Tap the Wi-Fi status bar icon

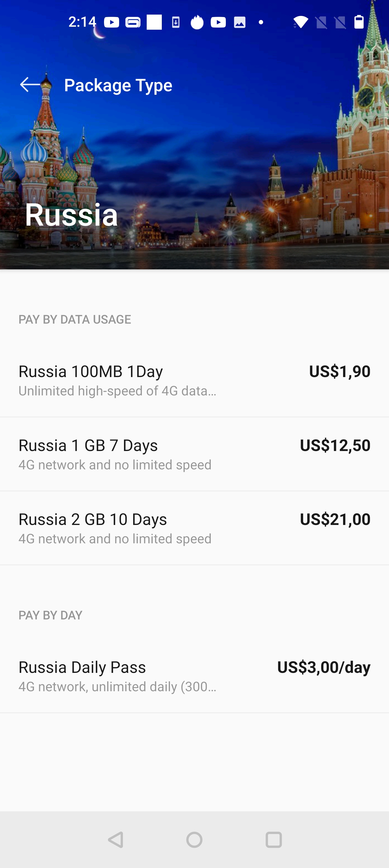[x=300, y=23]
